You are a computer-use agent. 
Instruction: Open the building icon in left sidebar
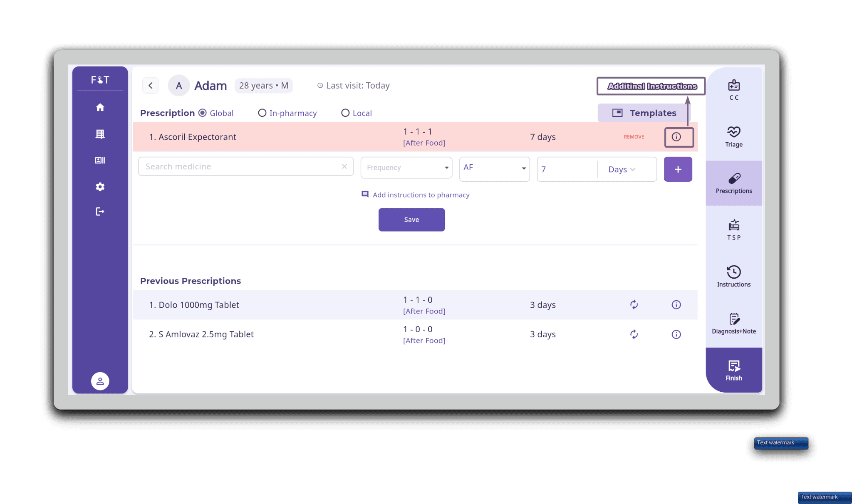click(100, 134)
